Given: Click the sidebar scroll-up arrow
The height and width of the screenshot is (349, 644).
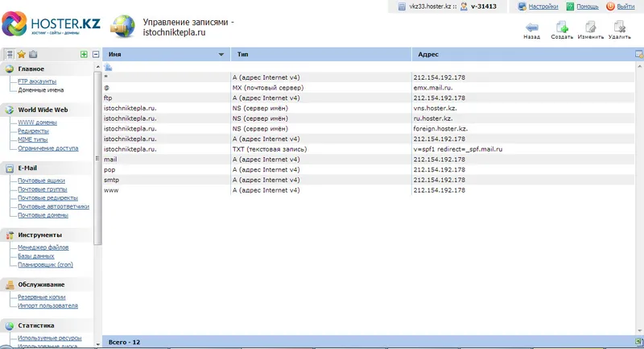Looking at the screenshot, I should [x=97, y=67].
